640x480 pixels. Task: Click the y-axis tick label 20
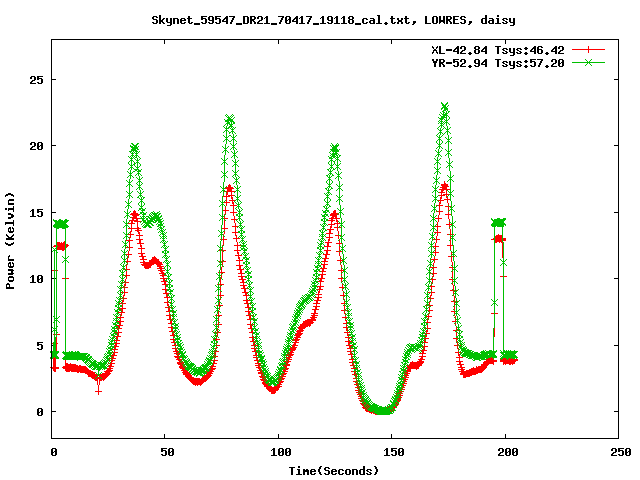click(x=37, y=146)
